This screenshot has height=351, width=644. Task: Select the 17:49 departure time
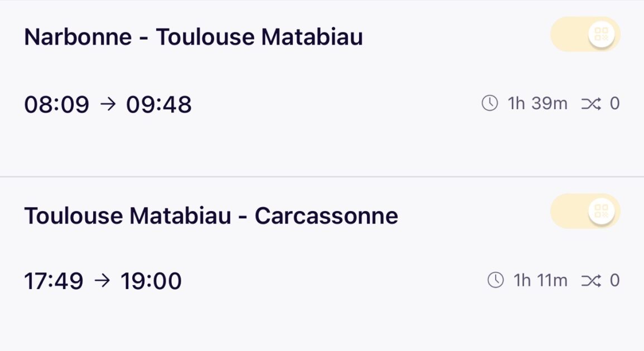(x=54, y=281)
